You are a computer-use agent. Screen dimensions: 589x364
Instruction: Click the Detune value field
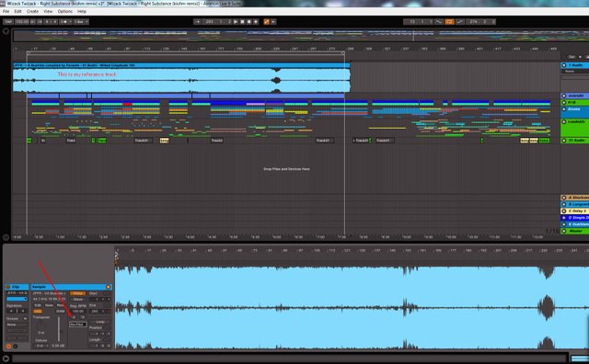[x=40, y=346]
